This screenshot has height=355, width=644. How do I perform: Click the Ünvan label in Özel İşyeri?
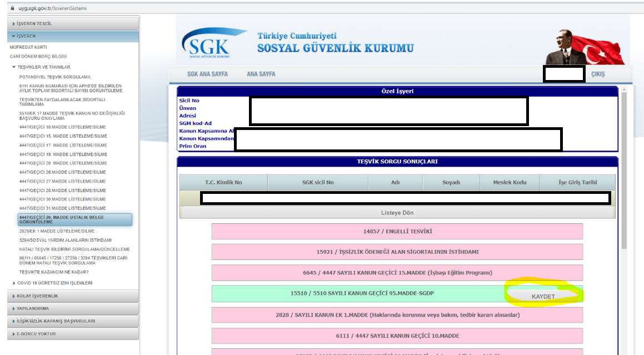pos(188,108)
